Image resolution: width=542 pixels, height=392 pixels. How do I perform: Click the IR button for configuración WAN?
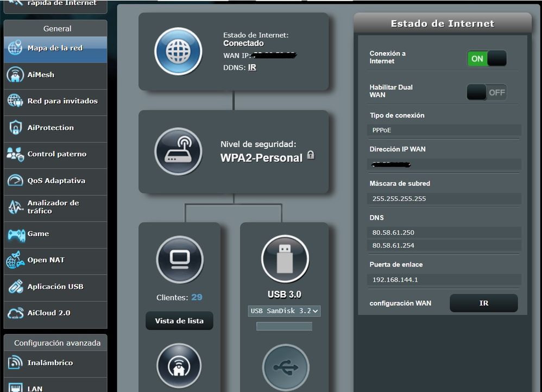coord(483,304)
